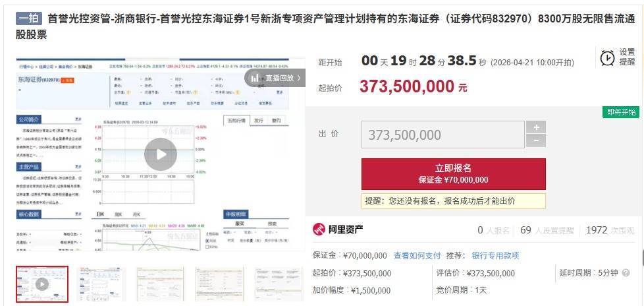Select the fifth preview thumbnail
Screen dimensions: 644x306
coord(277,284)
